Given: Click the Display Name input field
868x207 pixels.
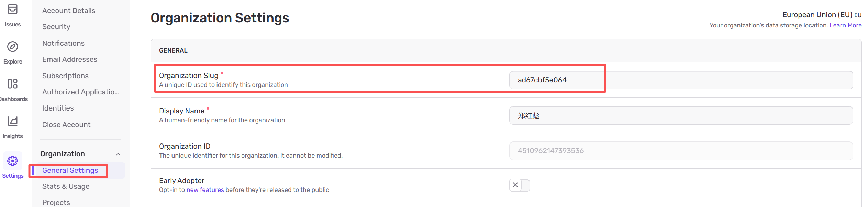Looking at the screenshot, I should click(680, 115).
